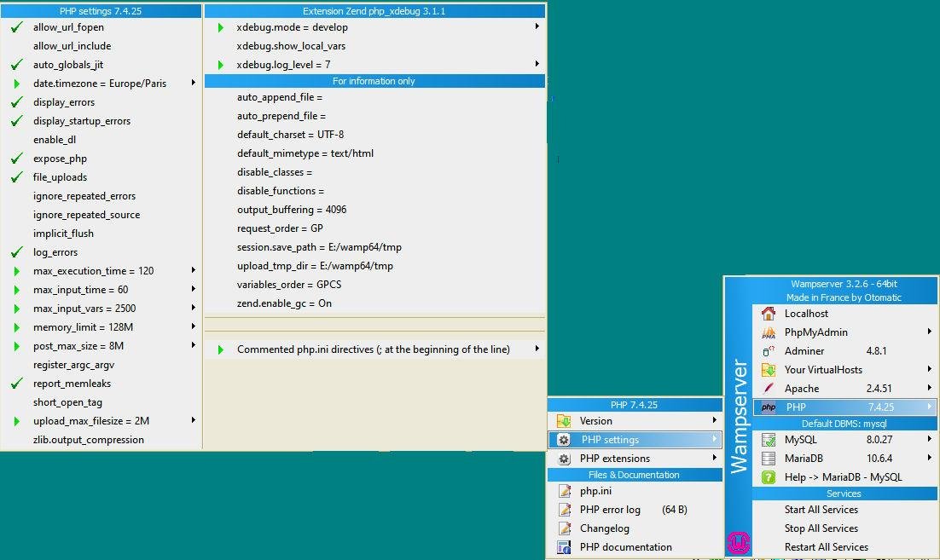The image size is (940, 560).
Task: Open the Version submenu
Action: click(x=635, y=421)
